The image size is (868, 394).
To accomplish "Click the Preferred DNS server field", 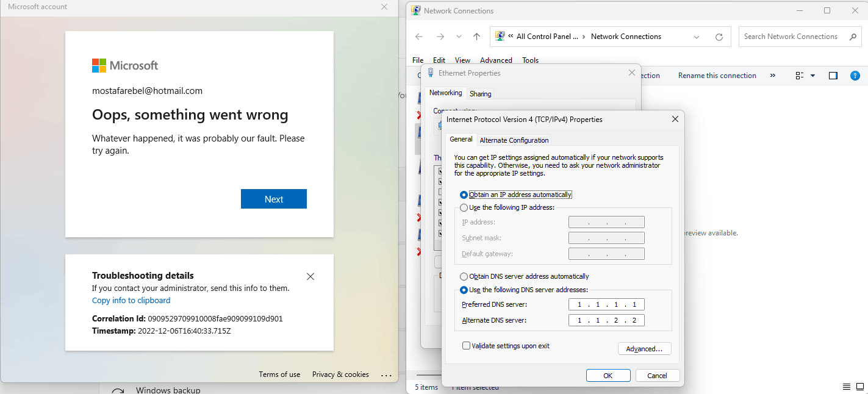I will pos(606,304).
